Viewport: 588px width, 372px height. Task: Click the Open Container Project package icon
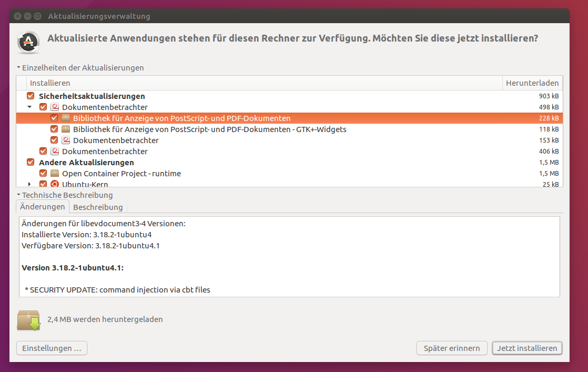[55, 174]
